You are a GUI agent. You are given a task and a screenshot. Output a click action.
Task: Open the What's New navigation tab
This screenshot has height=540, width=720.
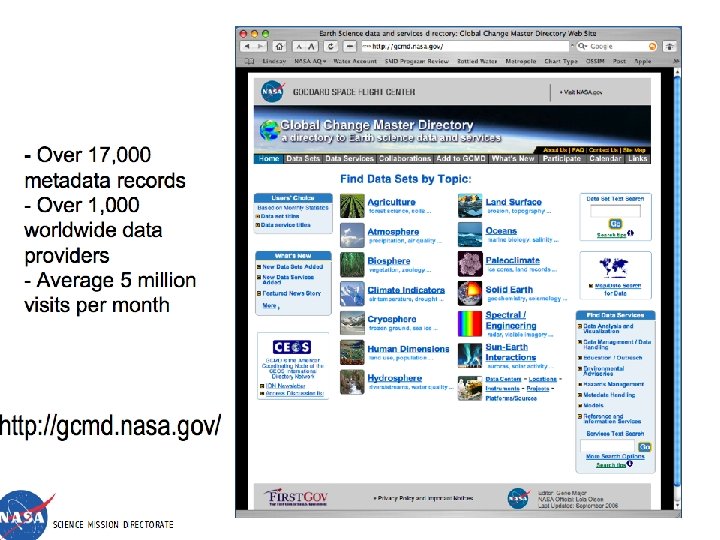click(513, 158)
